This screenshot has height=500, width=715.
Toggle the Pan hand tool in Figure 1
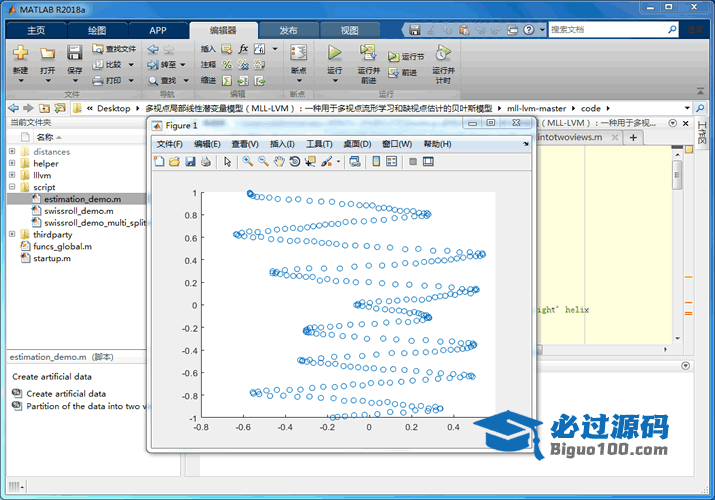279,161
